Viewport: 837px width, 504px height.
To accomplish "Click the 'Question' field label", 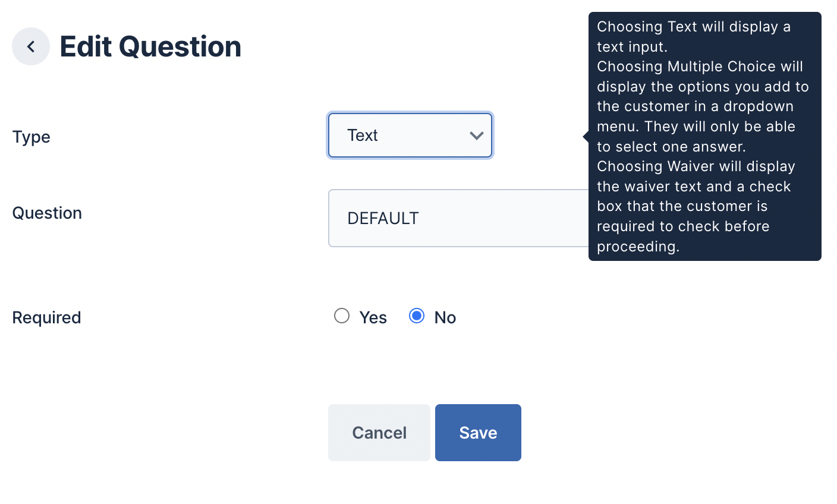I will [47, 213].
